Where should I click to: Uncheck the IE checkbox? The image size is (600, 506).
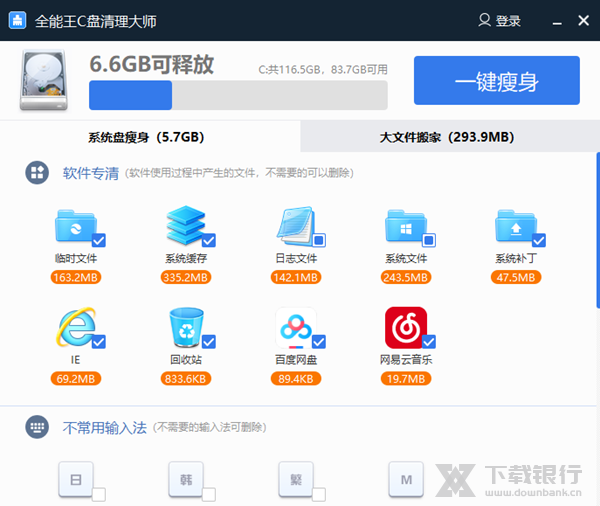[x=99, y=342]
